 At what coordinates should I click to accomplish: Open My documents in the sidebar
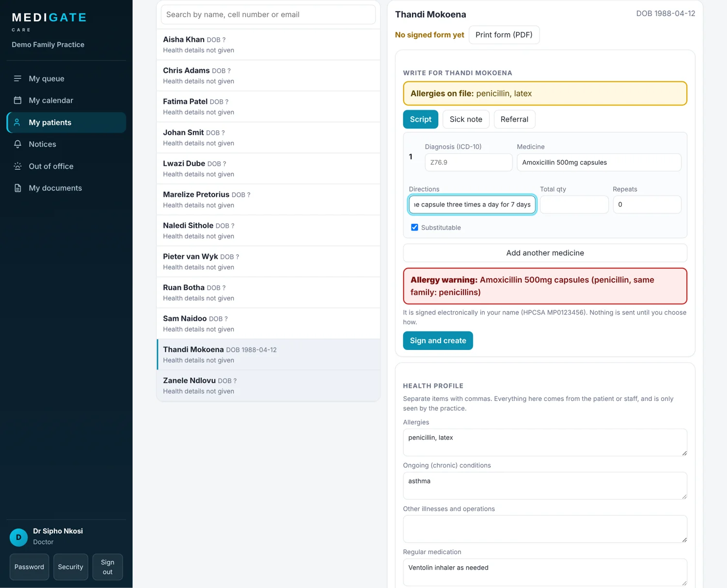66,188
